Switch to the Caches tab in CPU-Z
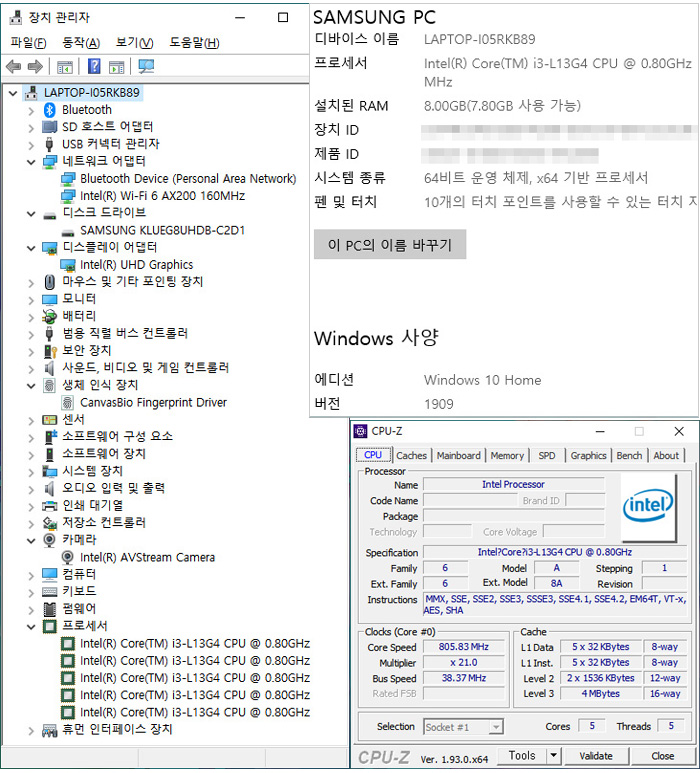 [x=412, y=456]
